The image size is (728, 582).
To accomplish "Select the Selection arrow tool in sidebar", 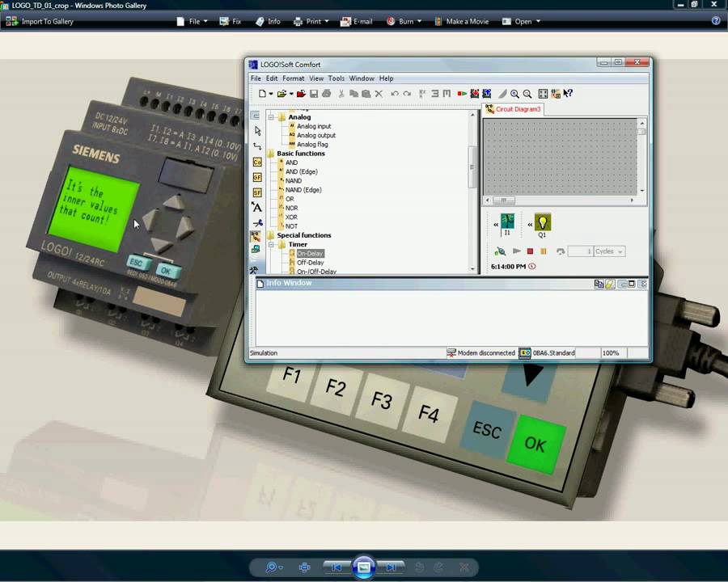I will point(258,131).
